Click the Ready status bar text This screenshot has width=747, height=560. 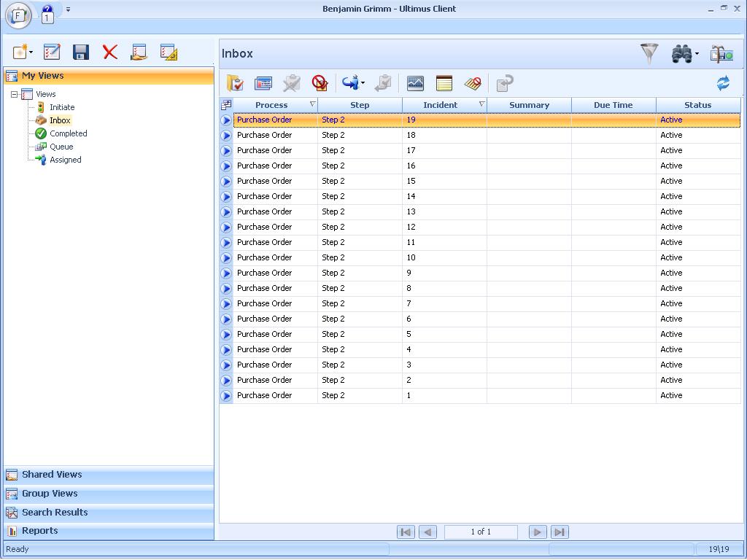point(18,549)
